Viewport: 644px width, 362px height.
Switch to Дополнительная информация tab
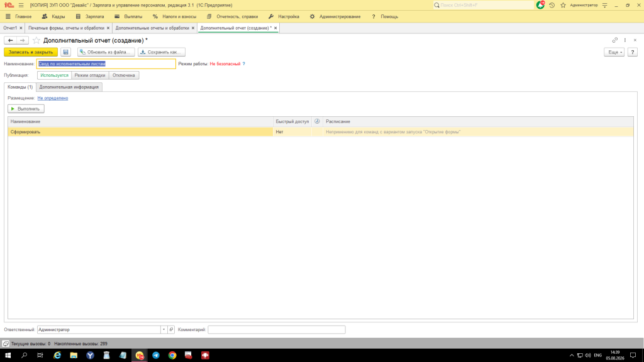(69, 87)
